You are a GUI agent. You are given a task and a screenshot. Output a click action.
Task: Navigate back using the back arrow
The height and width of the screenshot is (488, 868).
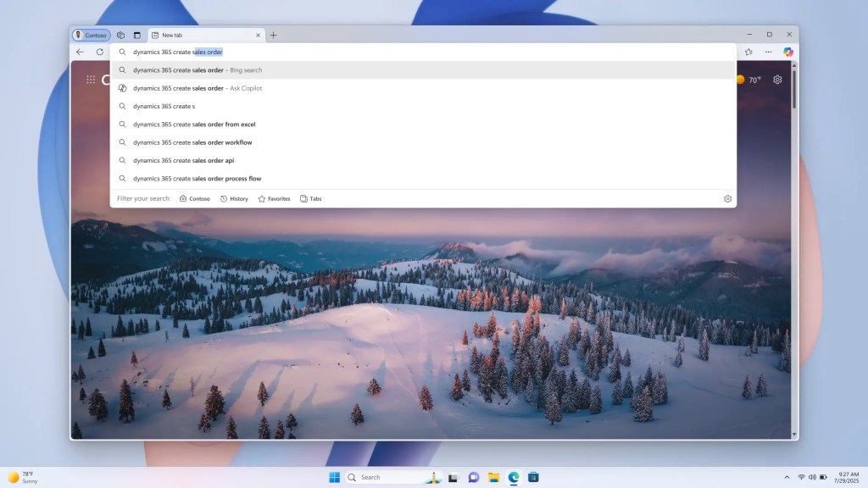click(x=80, y=52)
